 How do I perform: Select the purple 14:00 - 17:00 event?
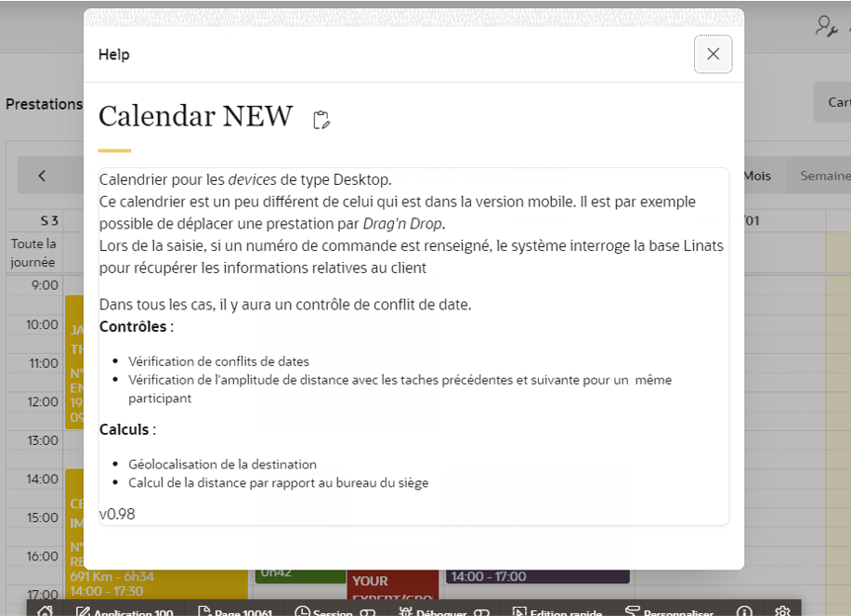tap(537, 576)
